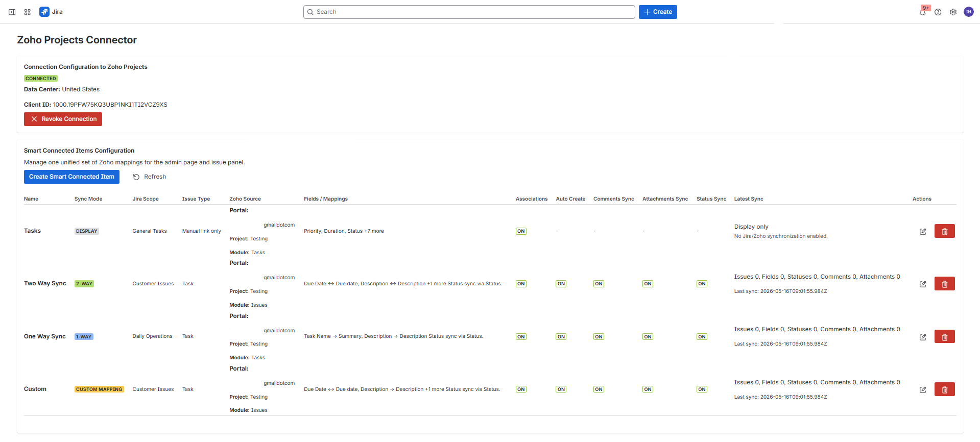Image resolution: width=980 pixels, height=442 pixels.
Task: Click the 'Daily Operations' scope cell
Action: [x=152, y=336]
